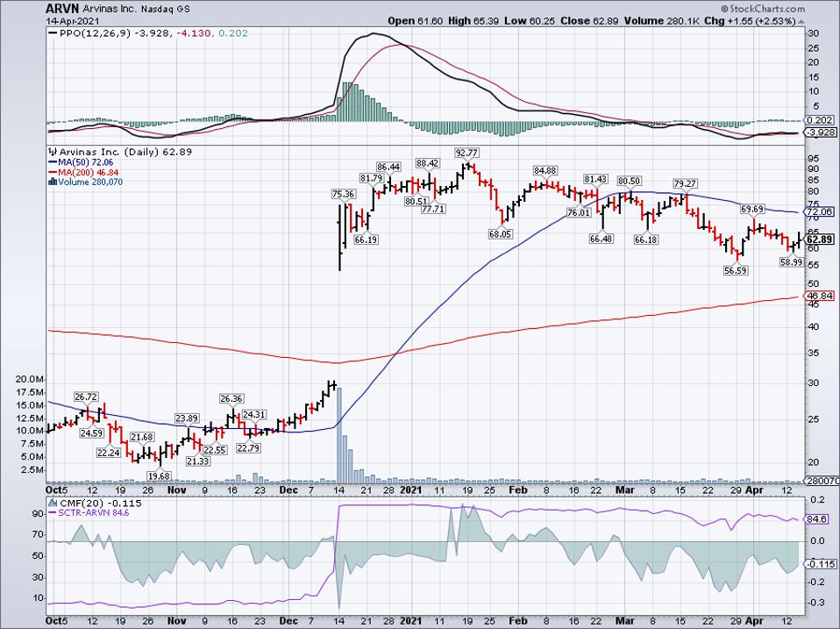Click the 24.59 price label
Viewport: 840px width, 629px height.
tap(91, 432)
